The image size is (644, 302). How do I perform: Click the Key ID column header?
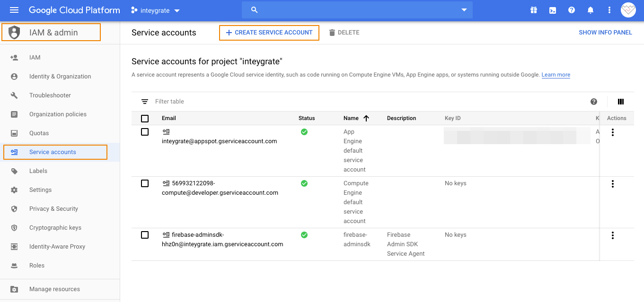[x=453, y=118]
